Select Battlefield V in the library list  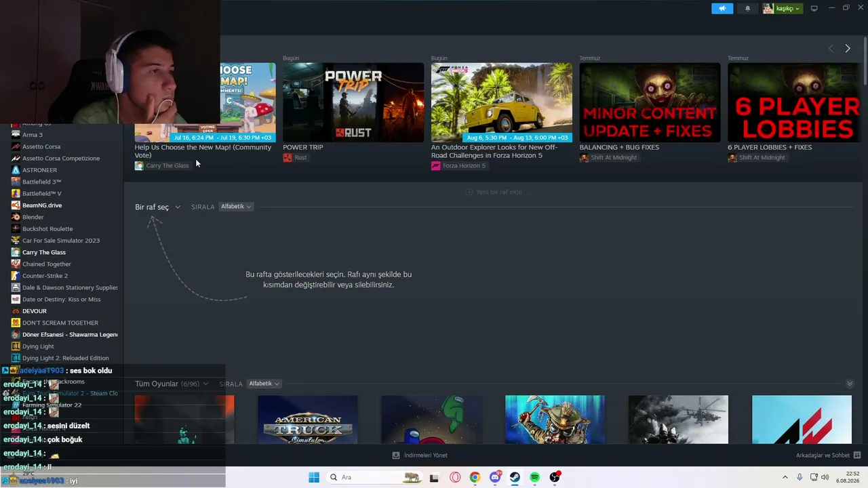(42, 194)
